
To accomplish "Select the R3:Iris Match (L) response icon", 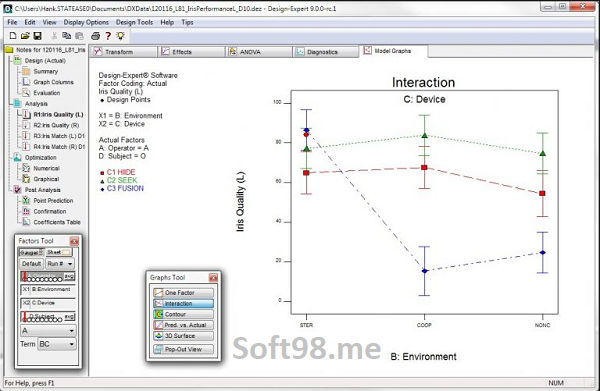I will point(26,136).
